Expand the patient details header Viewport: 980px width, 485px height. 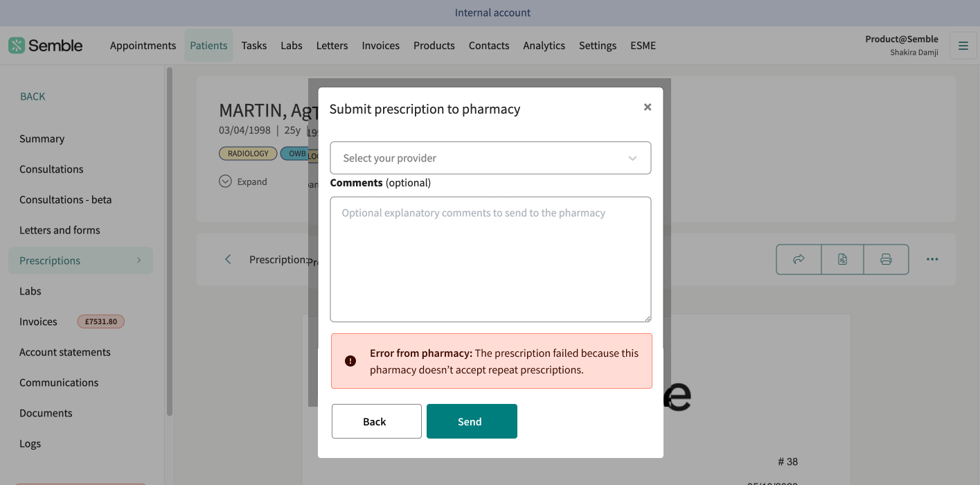tap(243, 182)
